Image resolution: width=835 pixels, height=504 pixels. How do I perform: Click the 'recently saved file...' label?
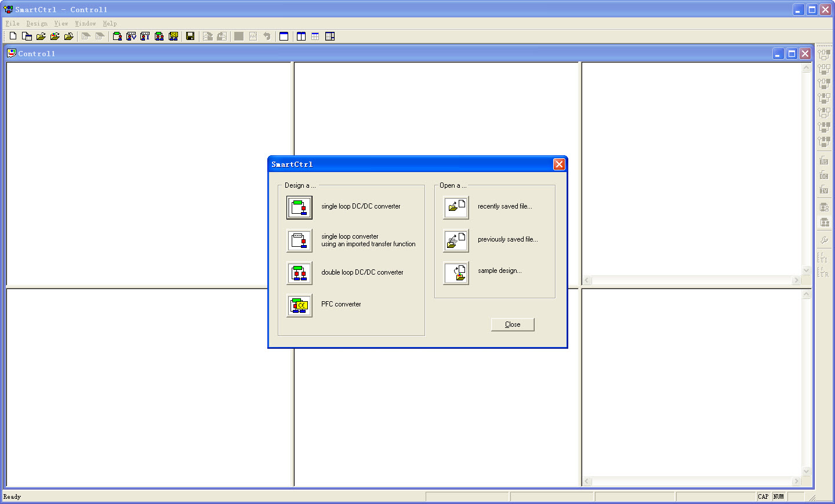coord(504,206)
